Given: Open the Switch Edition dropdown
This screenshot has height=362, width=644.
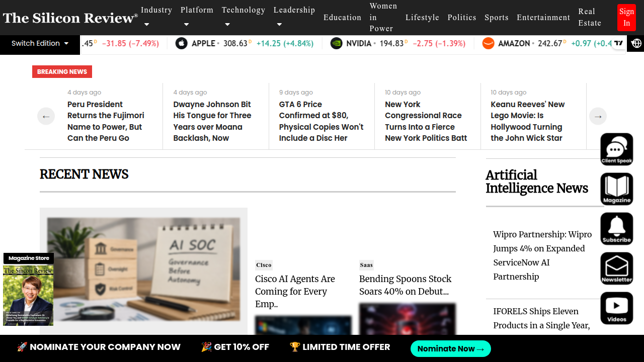Looking at the screenshot, I should click(40, 43).
